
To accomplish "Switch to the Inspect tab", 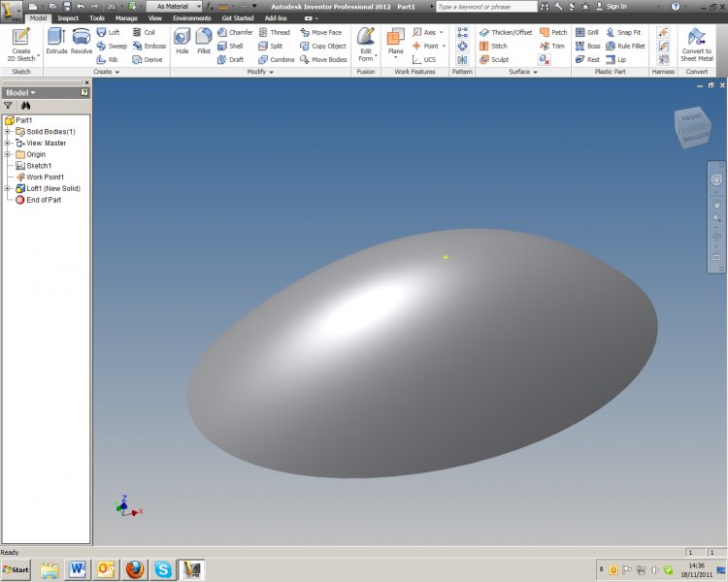I will 68,18.
